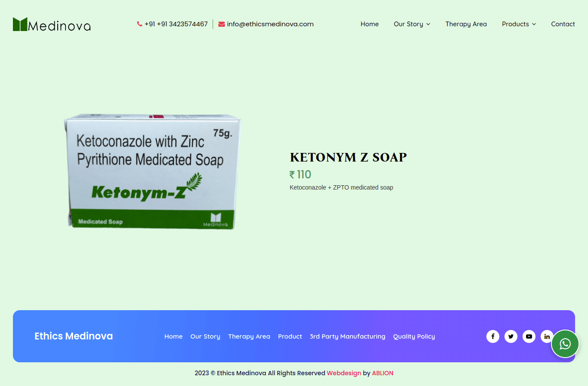This screenshot has width=588, height=386.
Task: Open the Contact page from the header
Action: pos(563,24)
